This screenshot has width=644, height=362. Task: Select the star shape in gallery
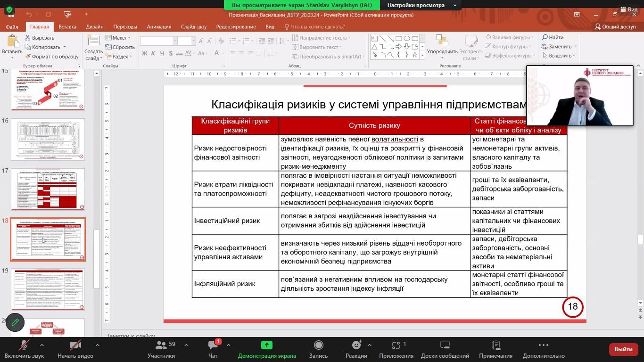pyautogui.click(x=415, y=55)
